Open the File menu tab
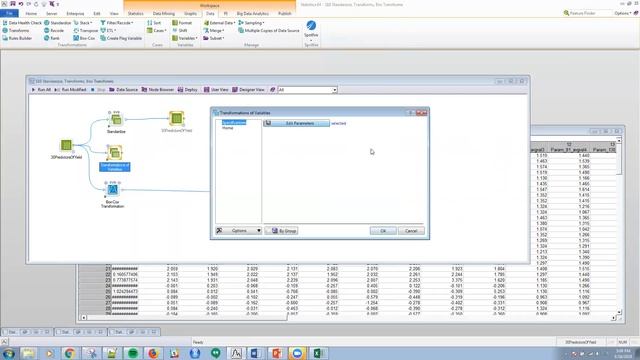 pos(9,13)
